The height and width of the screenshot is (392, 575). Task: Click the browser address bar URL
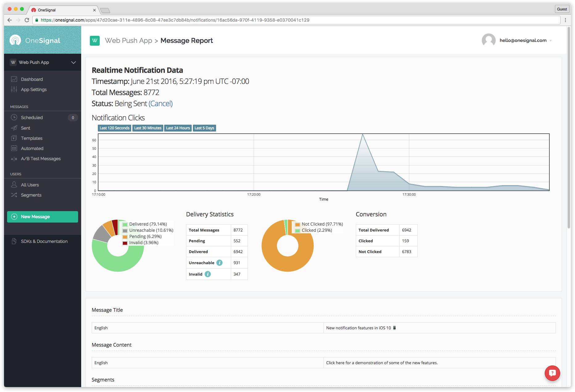pos(175,20)
